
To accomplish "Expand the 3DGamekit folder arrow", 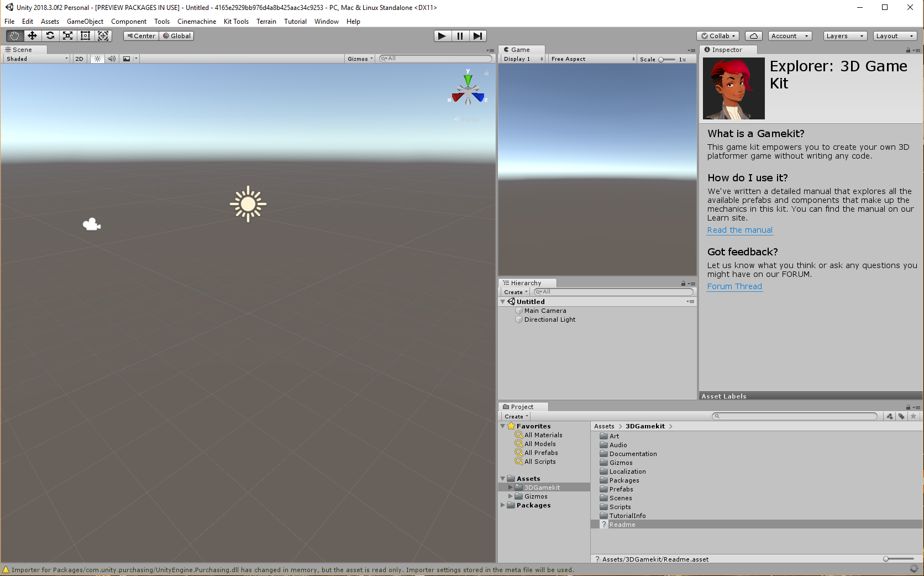I will [x=511, y=488].
